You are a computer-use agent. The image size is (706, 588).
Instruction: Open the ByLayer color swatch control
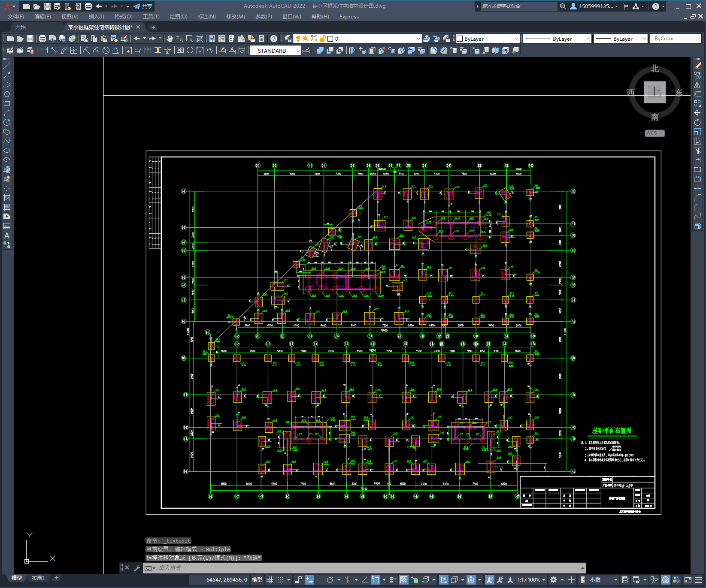click(x=487, y=39)
